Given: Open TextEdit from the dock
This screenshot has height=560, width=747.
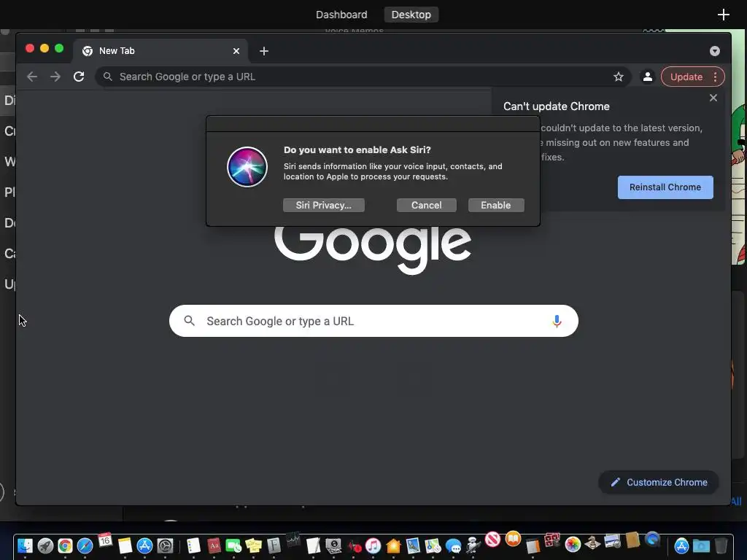Looking at the screenshot, I should pos(313,545).
